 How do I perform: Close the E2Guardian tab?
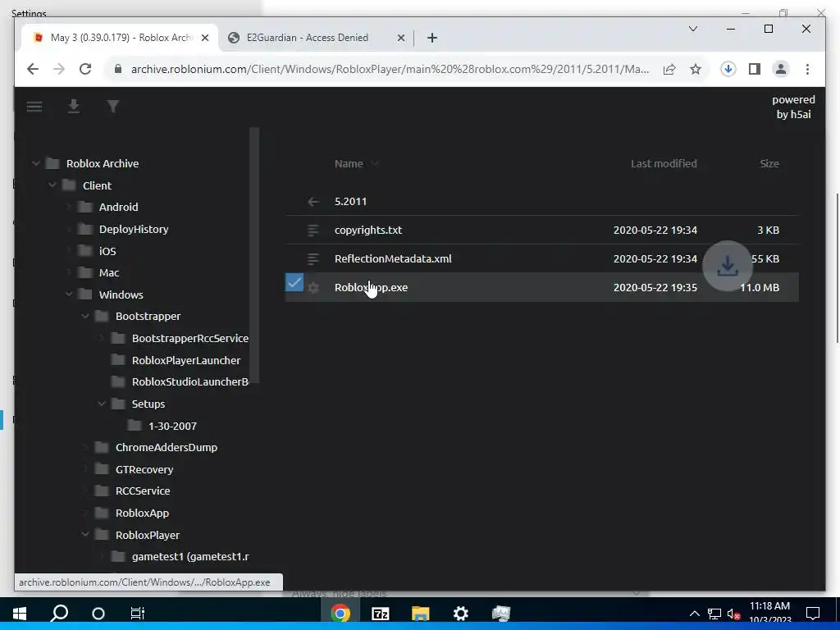pyautogui.click(x=400, y=38)
